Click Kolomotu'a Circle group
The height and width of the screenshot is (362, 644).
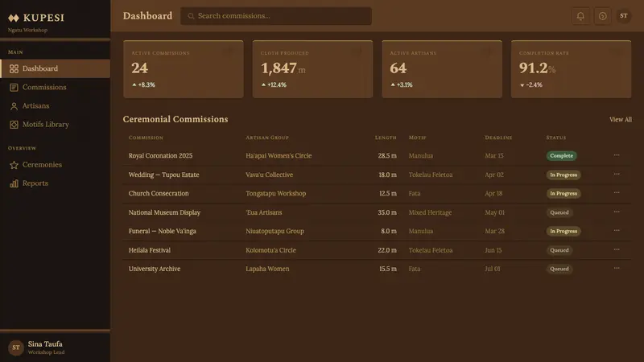[x=270, y=250]
